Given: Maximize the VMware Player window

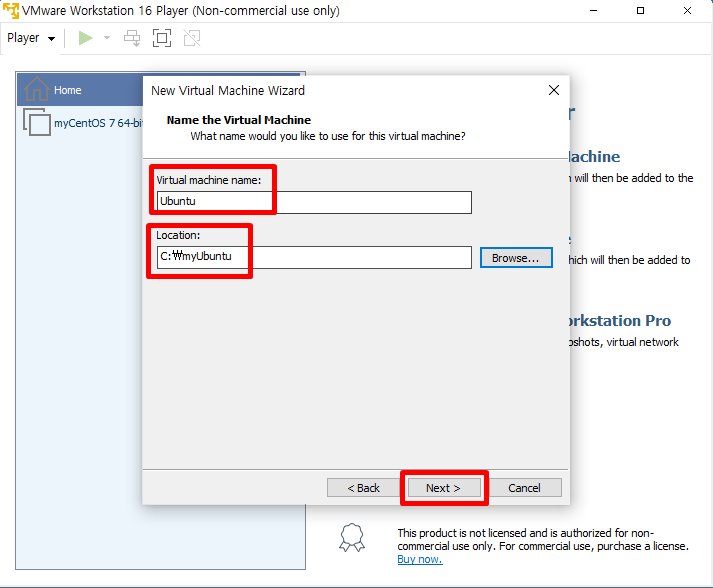Looking at the screenshot, I should [x=640, y=10].
